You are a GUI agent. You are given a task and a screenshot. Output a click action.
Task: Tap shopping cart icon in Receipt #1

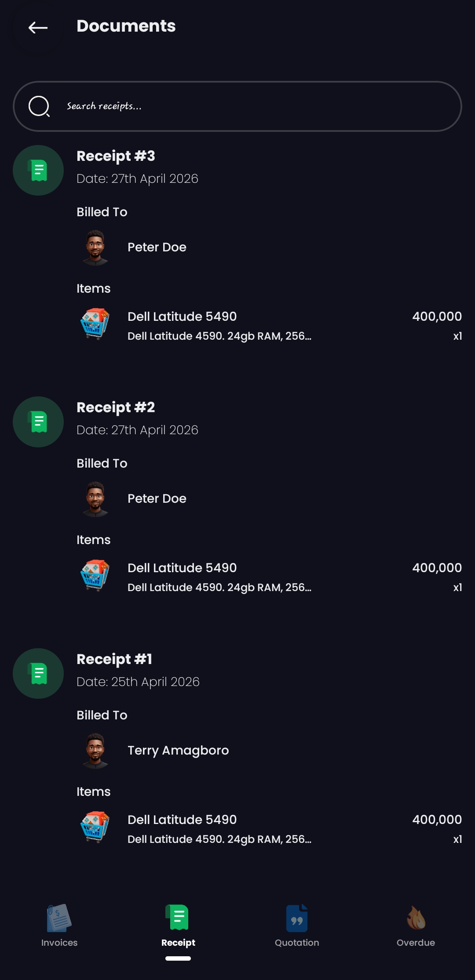pyautogui.click(x=95, y=828)
